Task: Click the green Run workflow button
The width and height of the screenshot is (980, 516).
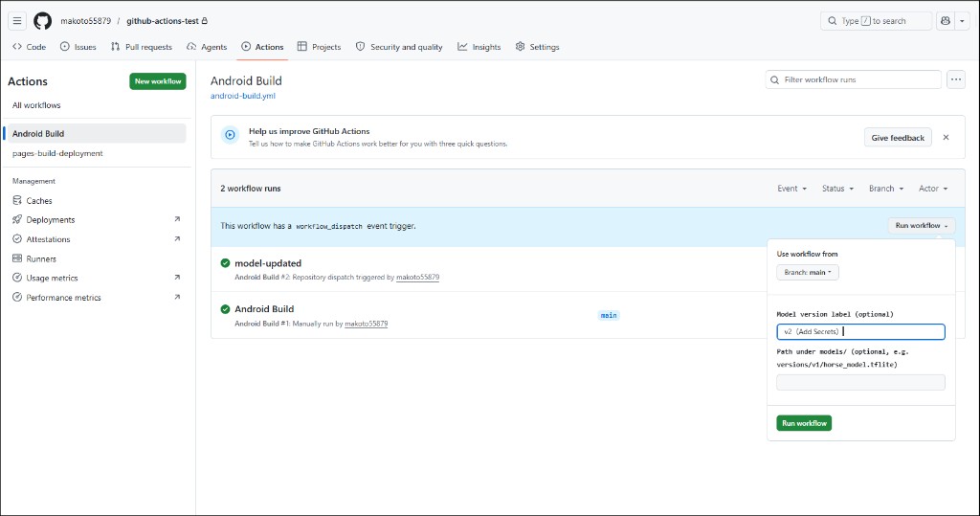Action: tap(804, 423)
